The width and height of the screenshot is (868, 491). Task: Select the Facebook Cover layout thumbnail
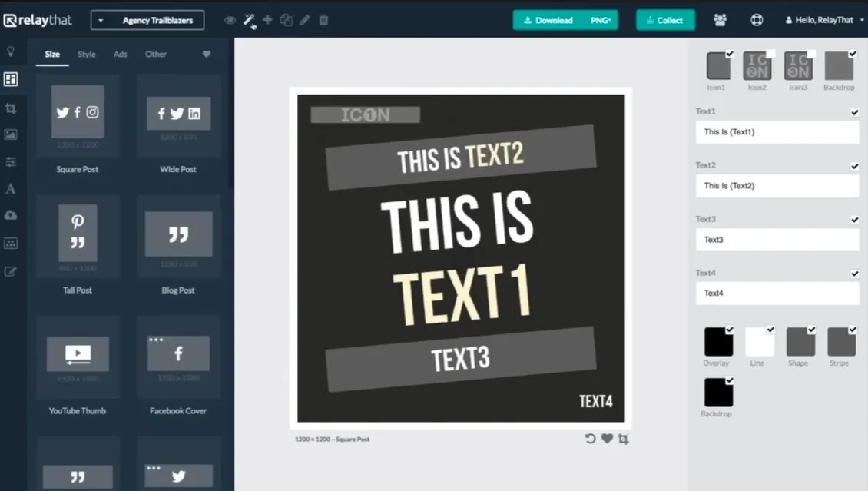coord(178,357)
